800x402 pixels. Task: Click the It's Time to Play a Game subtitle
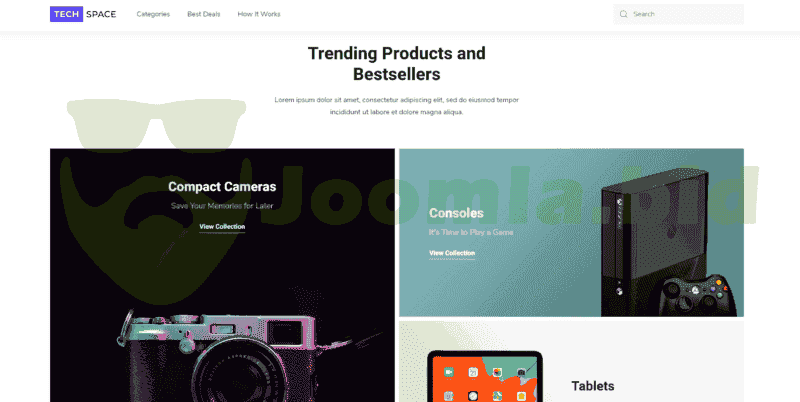pyautogui.click(x=471, y=233)
